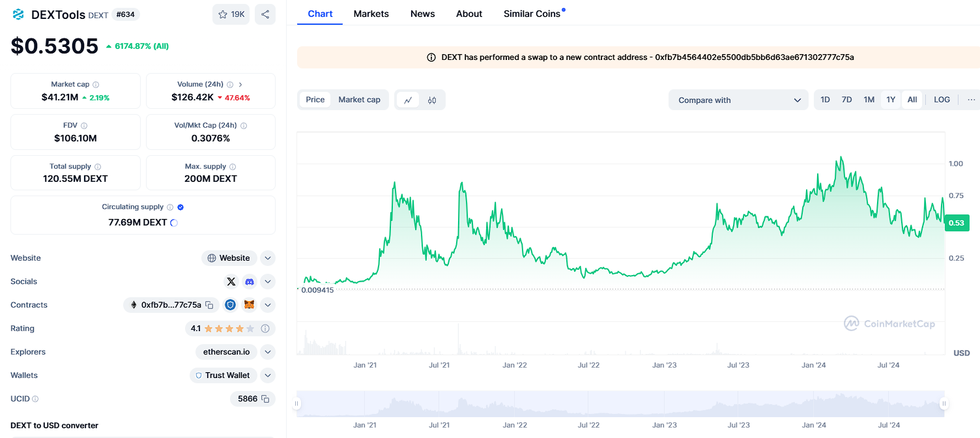Click the $126.42K volume value
The width and height of the screenshot is (980, 438).
click(192, 97)
